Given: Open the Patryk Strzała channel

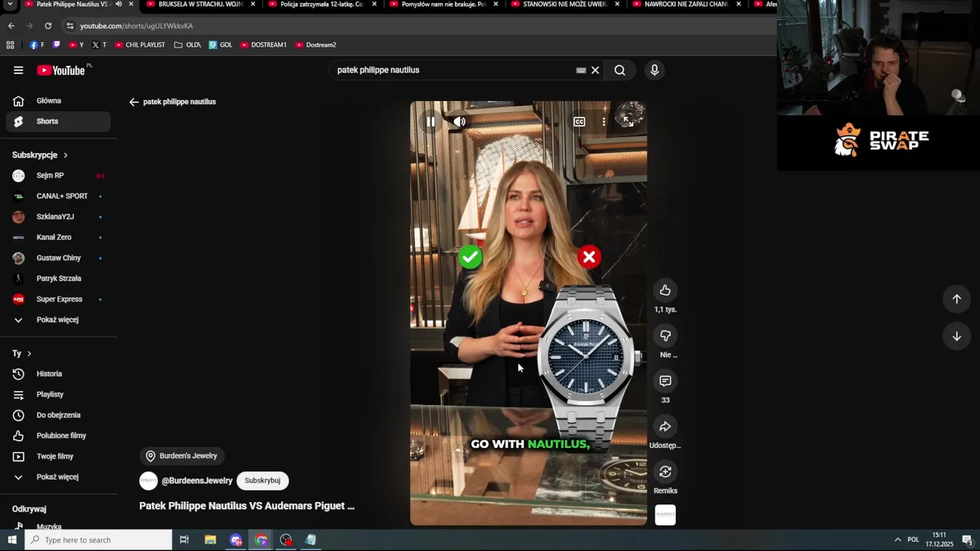Looking at the screenshot, I should click(58, 279).
